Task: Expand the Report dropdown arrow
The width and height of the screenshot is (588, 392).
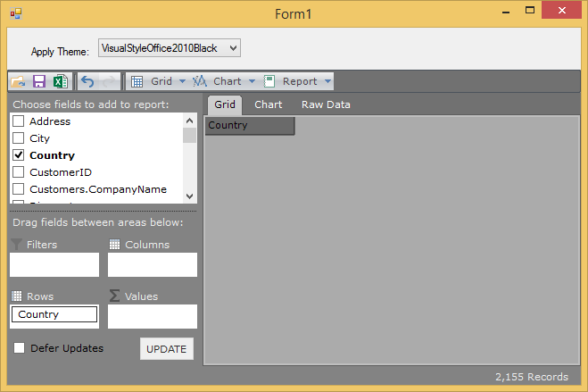Action: tap(328, 81)
